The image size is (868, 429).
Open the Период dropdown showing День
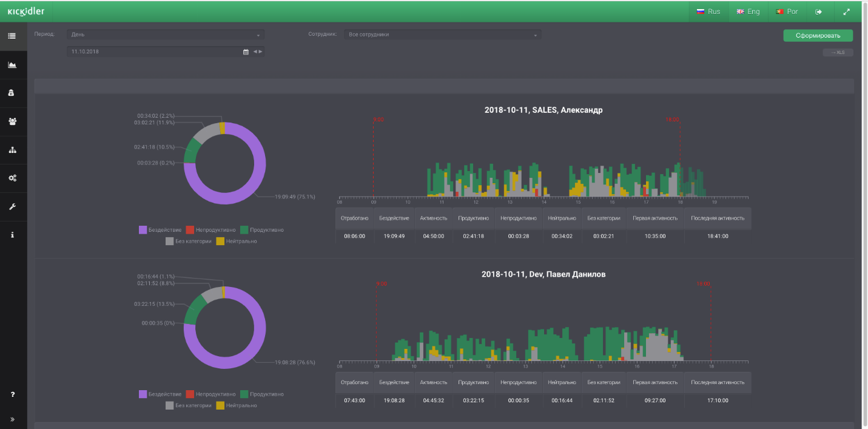coord(165,35)
